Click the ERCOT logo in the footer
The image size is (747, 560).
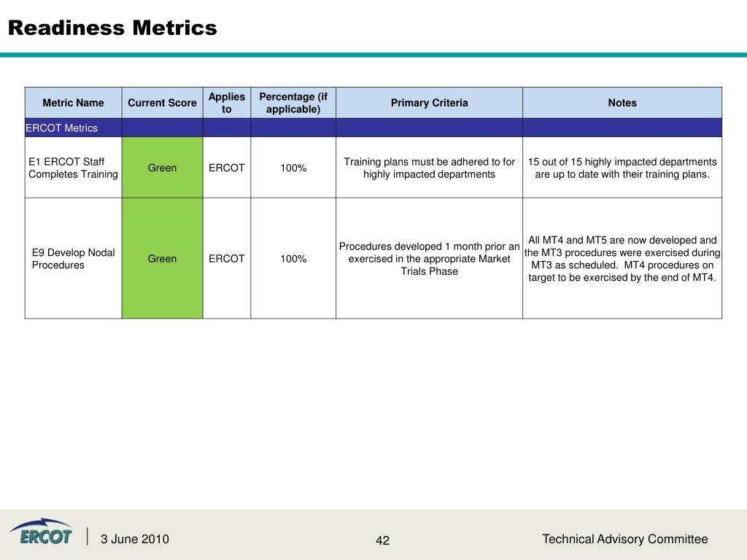click(41, 532)
